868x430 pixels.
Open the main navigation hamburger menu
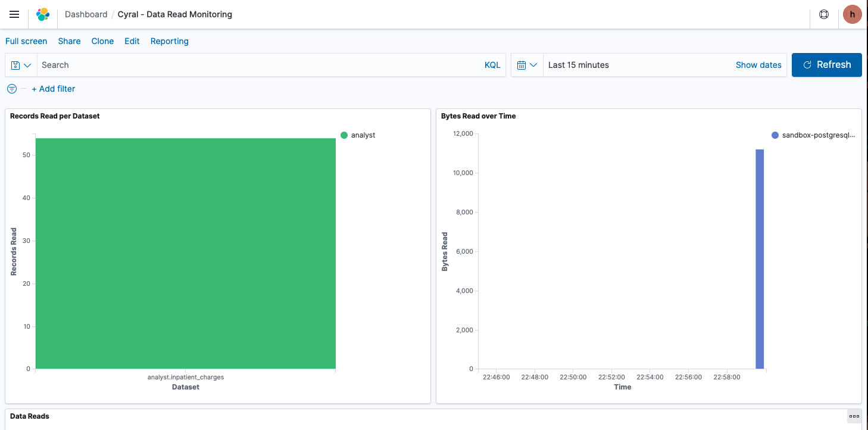pos(14,14)
